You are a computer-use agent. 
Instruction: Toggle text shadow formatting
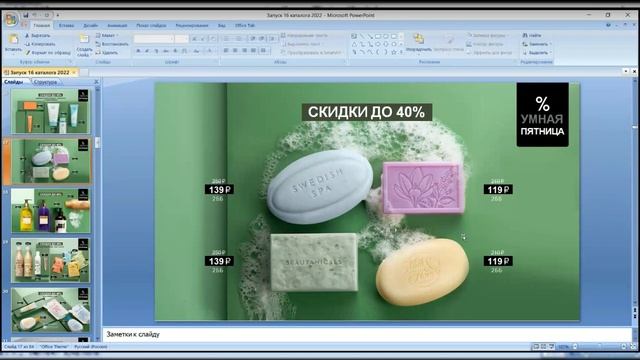175,51
